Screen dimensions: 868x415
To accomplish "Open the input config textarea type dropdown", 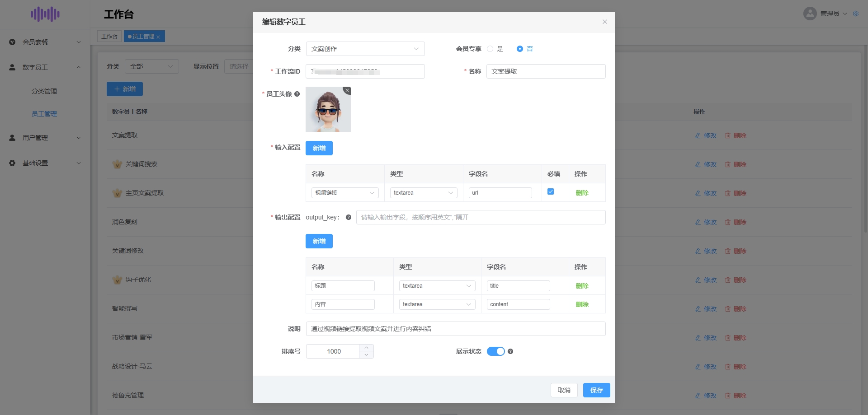I will 424,193.
